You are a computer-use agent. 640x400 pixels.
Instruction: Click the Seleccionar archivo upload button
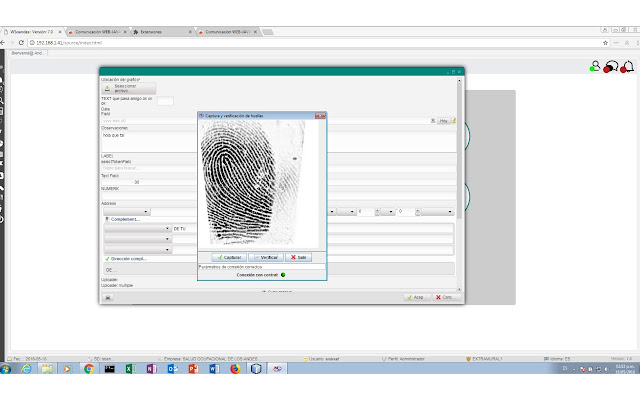click(x=129, y=88)
